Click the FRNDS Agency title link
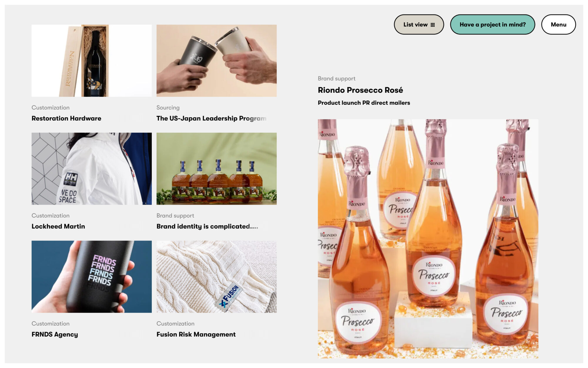 pos(55,334)
